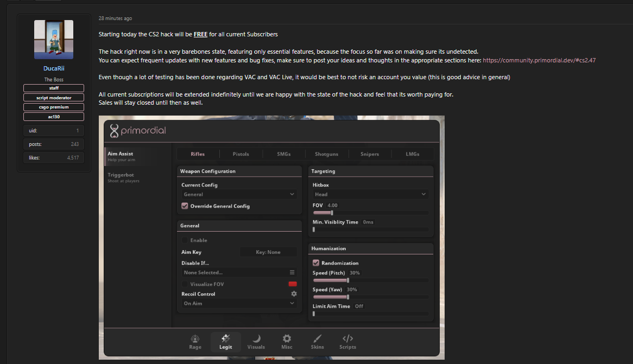
Task: Click the likes count 4,517
Action: [73, 158]
